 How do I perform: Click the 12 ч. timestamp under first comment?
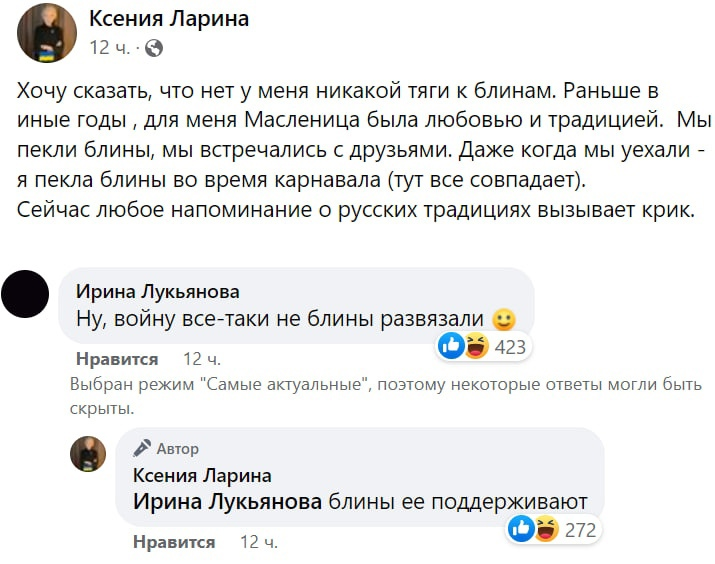[202, 358]
